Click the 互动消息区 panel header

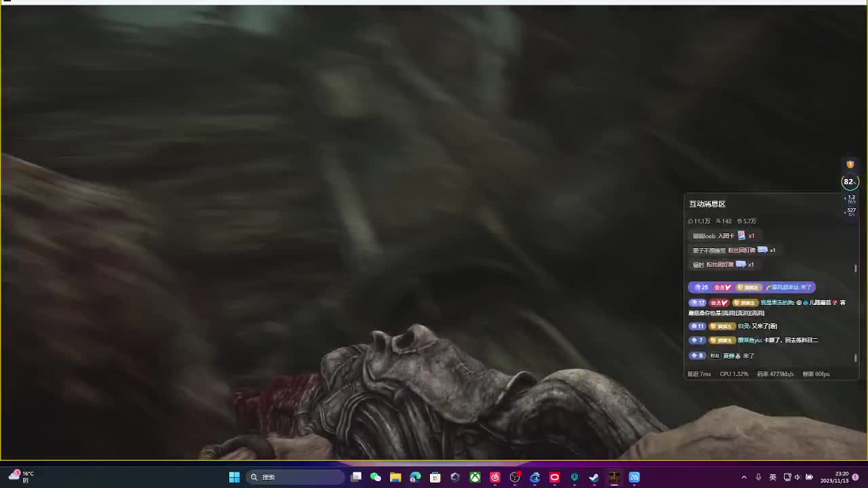click(707, 204)
